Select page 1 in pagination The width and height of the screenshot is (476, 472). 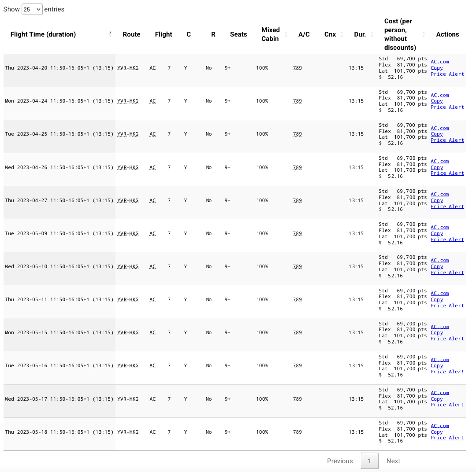click(369, 461)
